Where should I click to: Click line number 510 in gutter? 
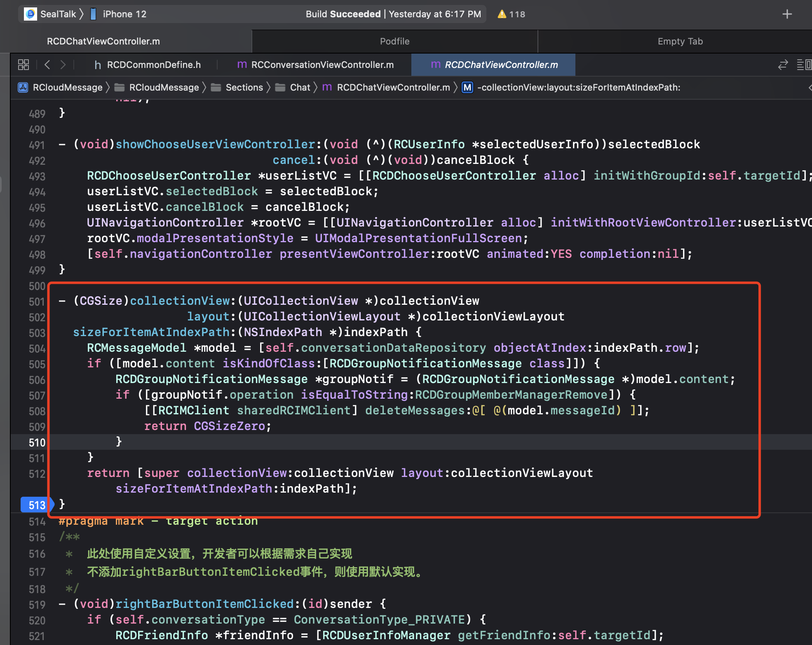[x=37, y=442]
